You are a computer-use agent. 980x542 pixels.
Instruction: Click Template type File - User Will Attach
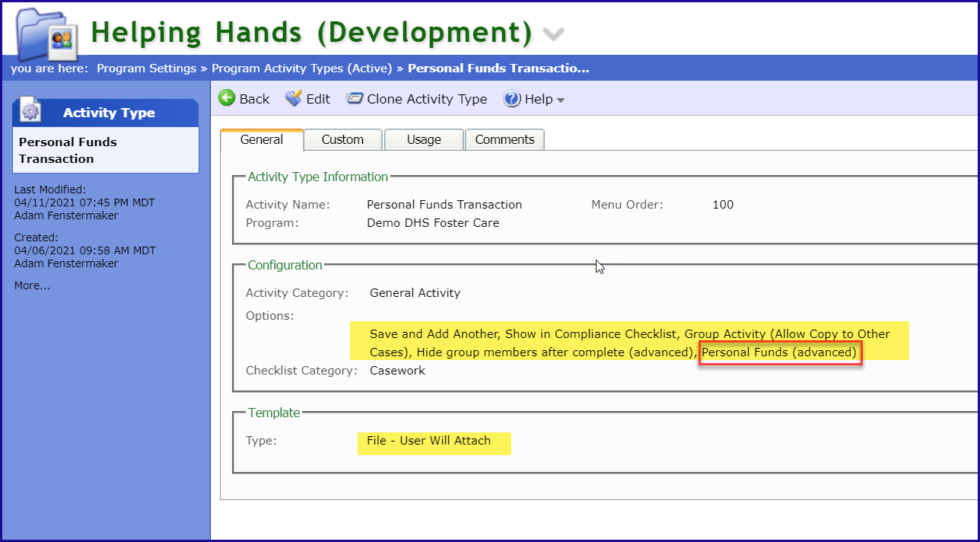[x=428, y=441]
